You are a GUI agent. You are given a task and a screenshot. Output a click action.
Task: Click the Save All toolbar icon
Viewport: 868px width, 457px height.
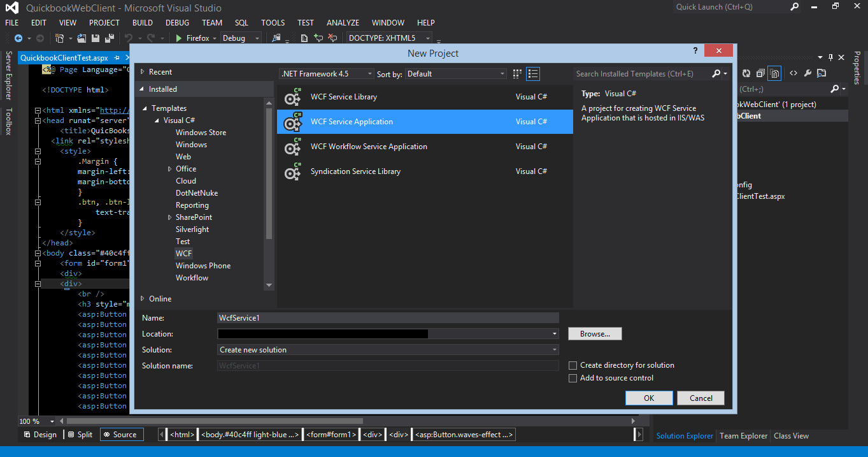coord(110,38)
